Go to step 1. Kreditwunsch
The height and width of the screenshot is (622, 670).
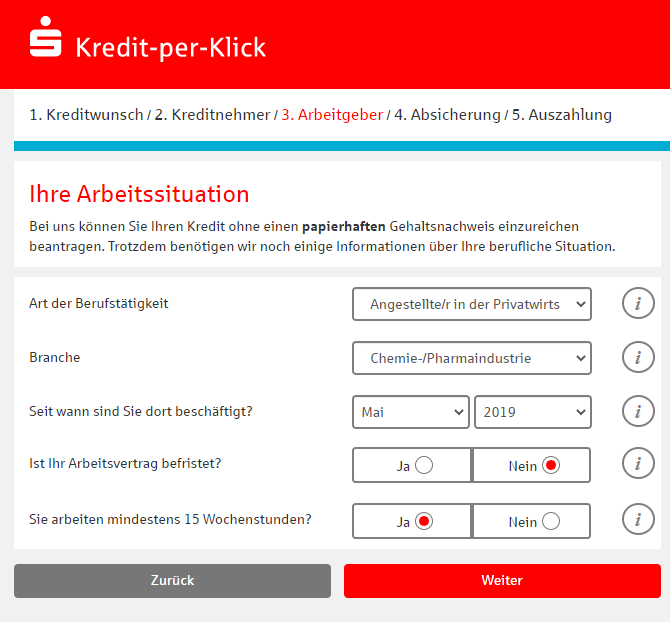click(86, 115)
